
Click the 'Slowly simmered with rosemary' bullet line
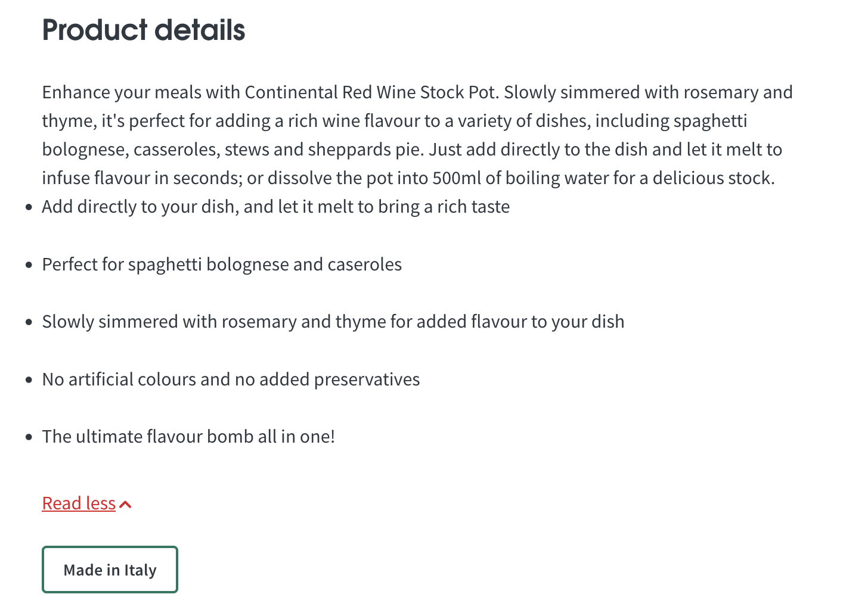point(333,322)
